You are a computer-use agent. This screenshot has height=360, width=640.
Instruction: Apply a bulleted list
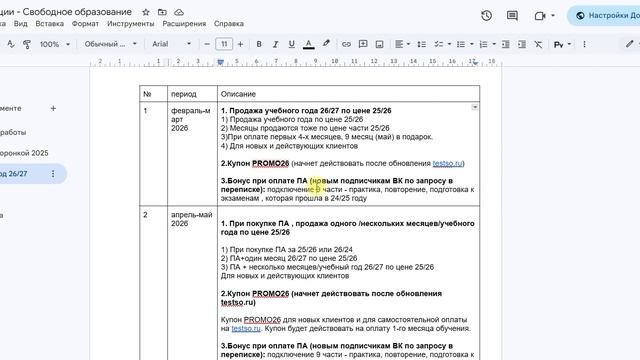click(x=461, y=44)
